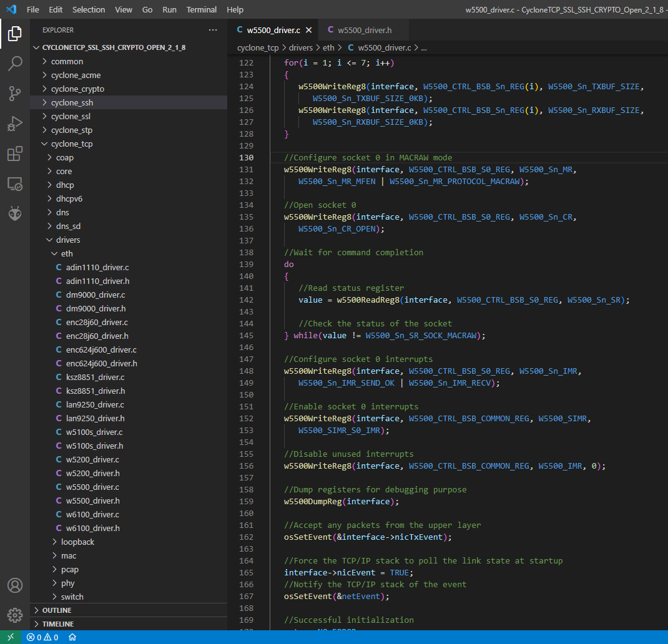Click the breadcrumb ellipsis symbol entry
The height and width of the screenshot is (644, 668).
(x=424, y=47)
